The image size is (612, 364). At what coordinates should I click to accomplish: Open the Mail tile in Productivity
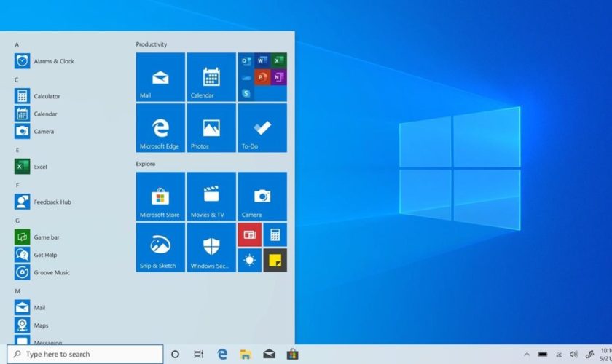tap(160, 77)
